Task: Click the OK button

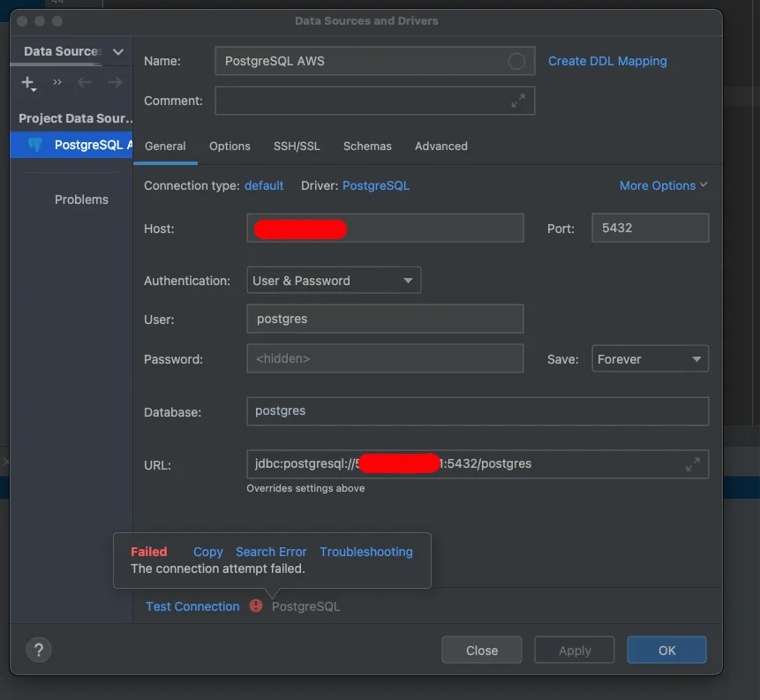Action: 666,650
